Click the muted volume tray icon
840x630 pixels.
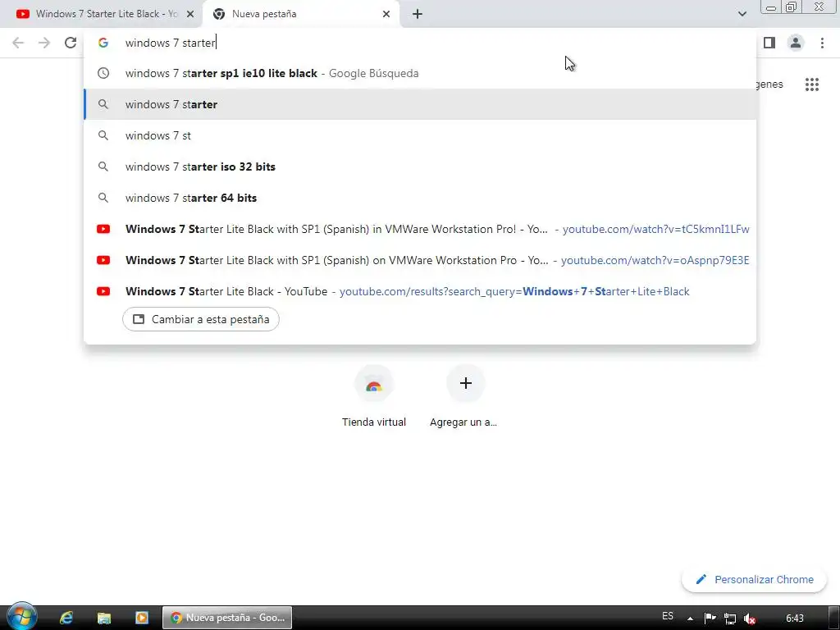750,619
